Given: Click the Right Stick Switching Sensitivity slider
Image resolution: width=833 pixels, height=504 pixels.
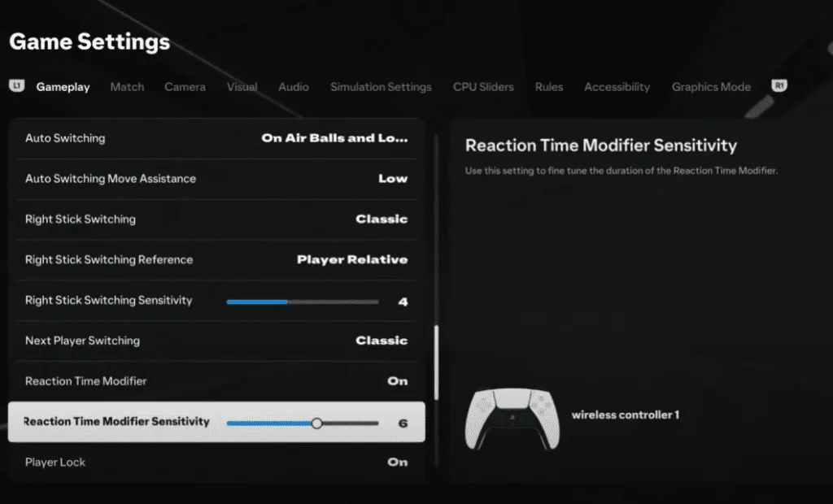Looking at the screenshot, I should [302, 302].
